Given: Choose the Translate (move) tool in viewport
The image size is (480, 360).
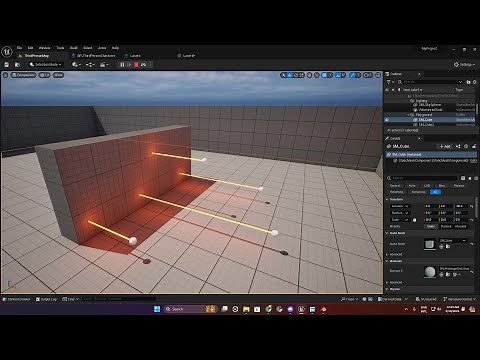Looking at the screenshot, I should 290,75.
